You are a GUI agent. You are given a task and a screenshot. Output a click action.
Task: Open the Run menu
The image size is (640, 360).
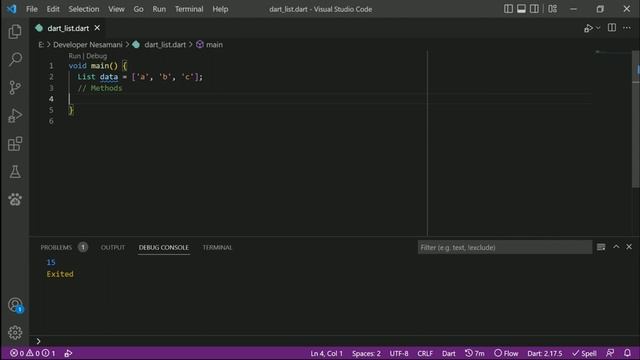[x=159, y=9]
